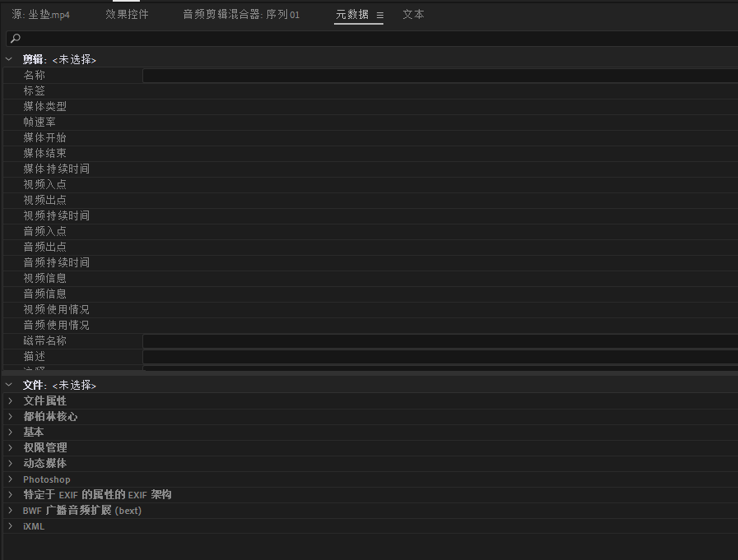Click the 磁带名称 input field
Image resolution: width=738 pixels, height=560 pixels.
tap(439, 341)
